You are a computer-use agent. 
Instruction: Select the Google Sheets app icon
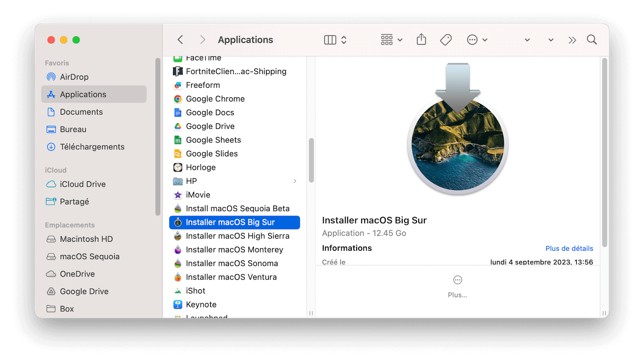tap(178, 140)
